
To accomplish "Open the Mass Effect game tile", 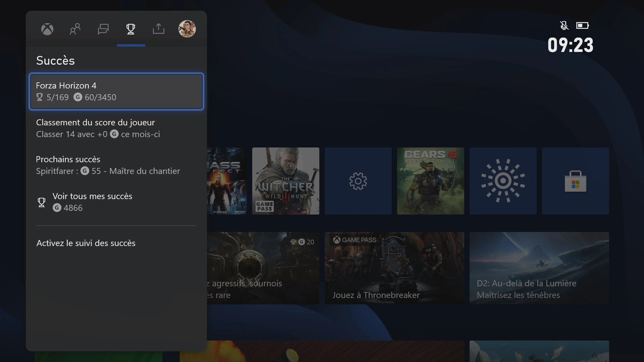I will click(227, 181).
